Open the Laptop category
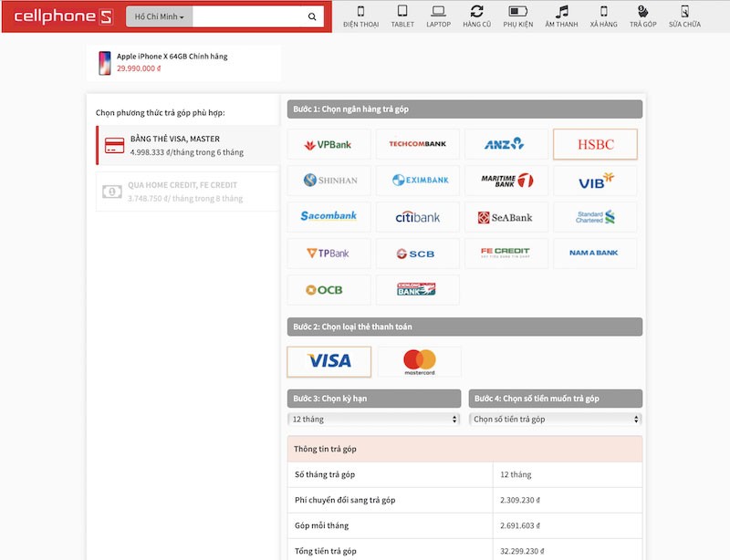This screenshot has height=560, width=730. pos(439,16)
